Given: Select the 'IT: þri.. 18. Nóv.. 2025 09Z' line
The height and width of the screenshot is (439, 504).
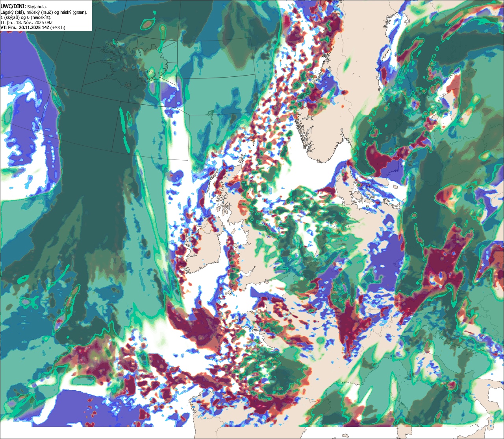Looking at the screenshot, I should pos(27,22).
